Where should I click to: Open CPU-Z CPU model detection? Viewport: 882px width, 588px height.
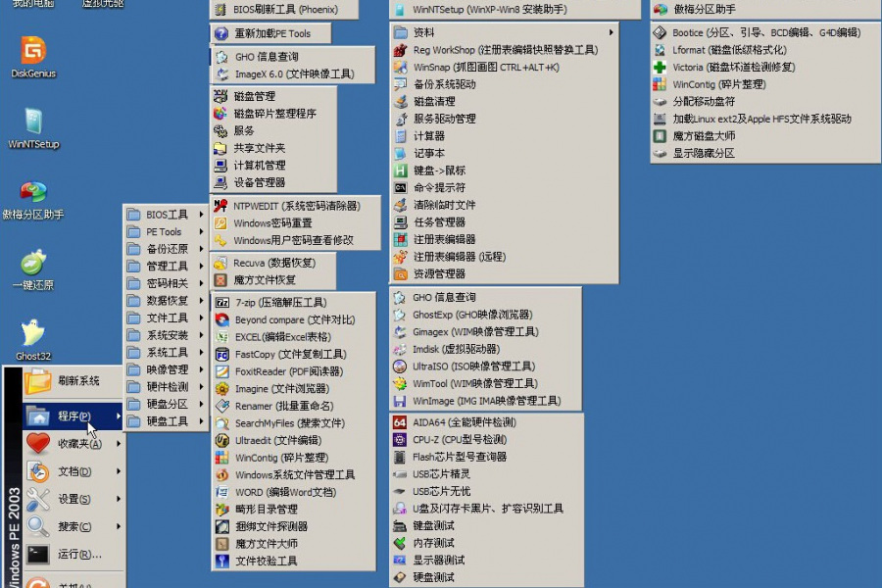point(486,439)
